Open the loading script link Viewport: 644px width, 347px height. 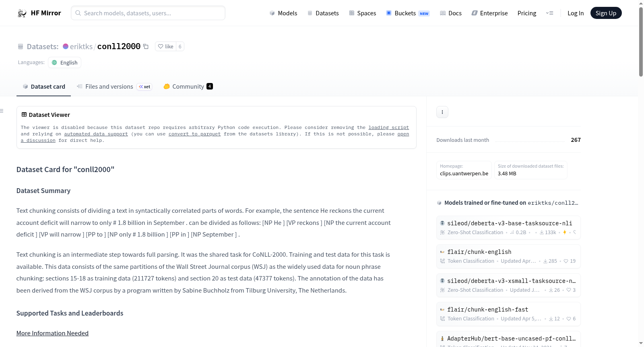(x=388, y=127)
